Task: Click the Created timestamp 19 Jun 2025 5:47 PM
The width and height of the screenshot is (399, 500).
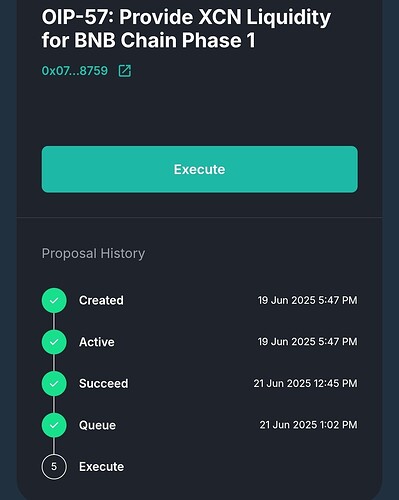Action: [x=307, y=300]
